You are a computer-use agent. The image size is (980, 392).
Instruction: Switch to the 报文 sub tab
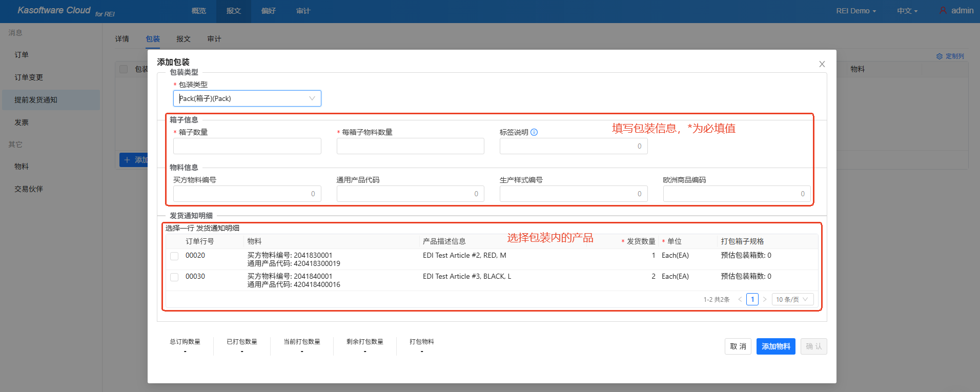point(183,39)
